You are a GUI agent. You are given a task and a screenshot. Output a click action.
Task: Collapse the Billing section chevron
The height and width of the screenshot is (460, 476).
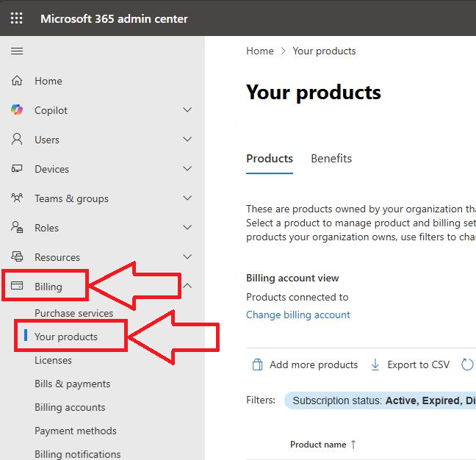coord(187,286)
